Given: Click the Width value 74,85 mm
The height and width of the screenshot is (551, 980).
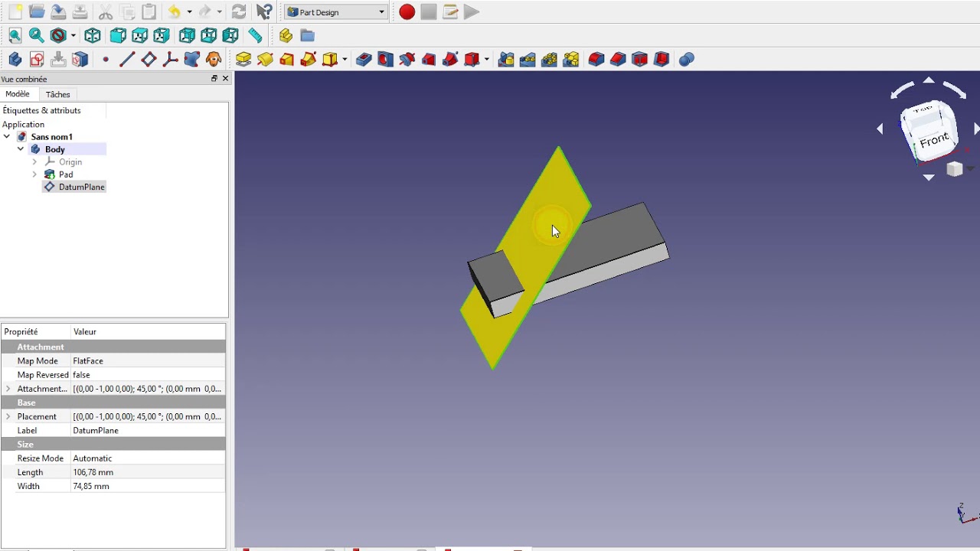Looking at the screenshot, I should (x=148, y=486).
